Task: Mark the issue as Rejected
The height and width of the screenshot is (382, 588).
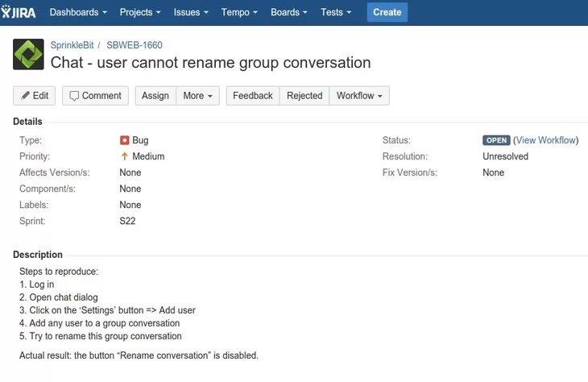Action: tap(304, 95)
